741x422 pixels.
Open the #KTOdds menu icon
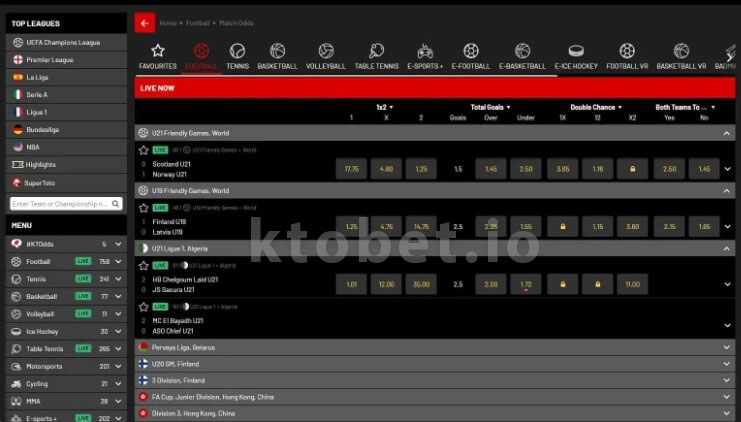tap(17, 244)
